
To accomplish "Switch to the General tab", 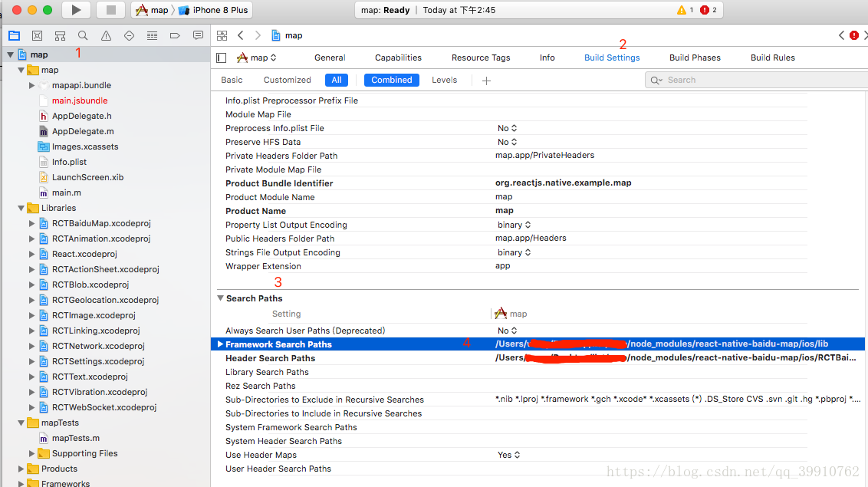I will click(x=330, y=58).
